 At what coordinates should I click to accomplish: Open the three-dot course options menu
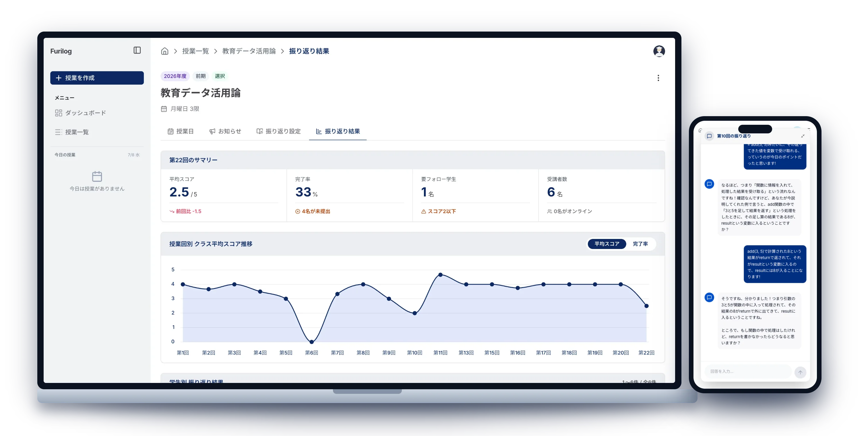[x=658, y=78]
